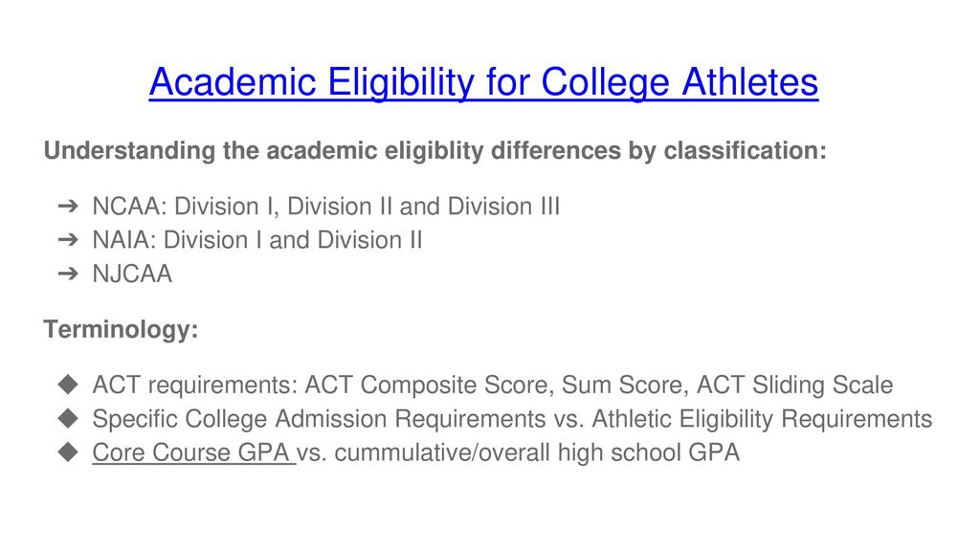Screen dimensions: 980x551
Task: Click the NAIA Division I and II line
Action: tap(256, 240)
